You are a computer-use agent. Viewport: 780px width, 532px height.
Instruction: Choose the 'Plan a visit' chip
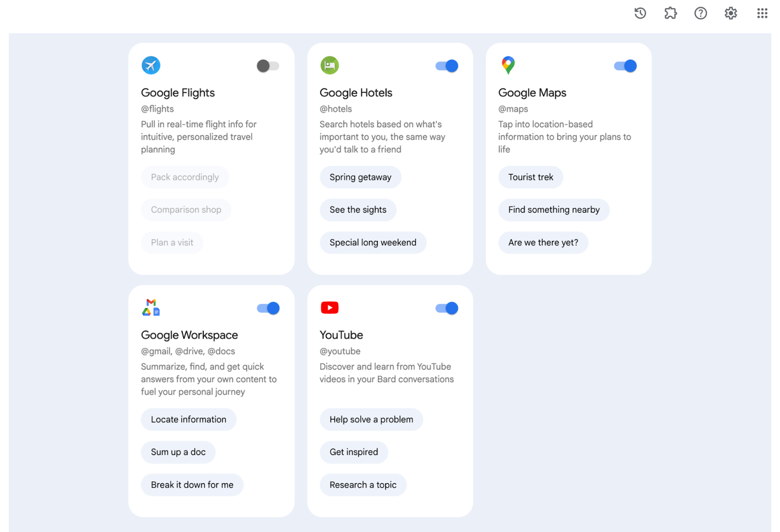pyautogui.click(x=172, y=242)
